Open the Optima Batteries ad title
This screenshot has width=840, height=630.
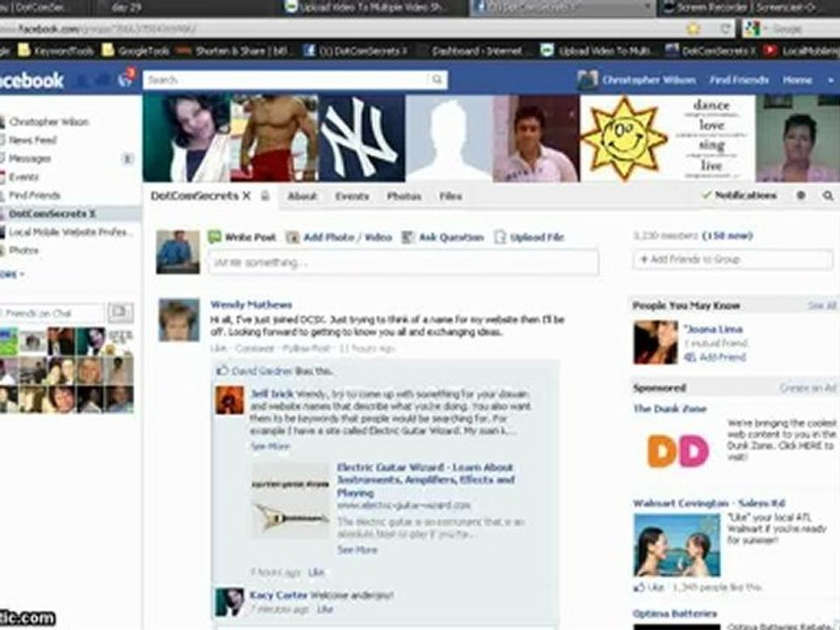(675, 613)
